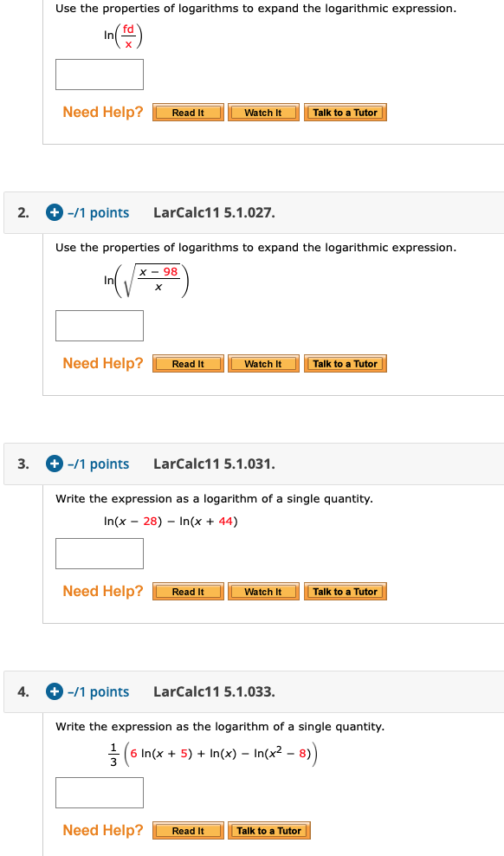
Task: Click the plus icon beside question 4 points
Action: (54, 691)
